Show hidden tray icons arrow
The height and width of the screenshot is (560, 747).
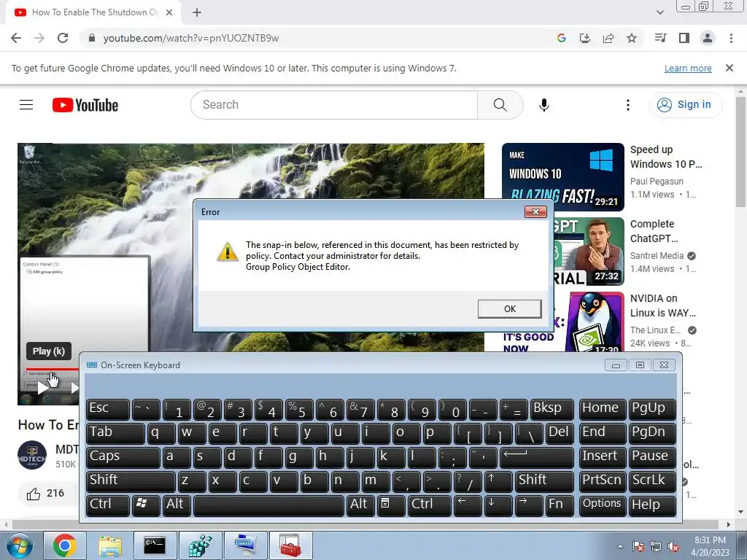[620, 546]
